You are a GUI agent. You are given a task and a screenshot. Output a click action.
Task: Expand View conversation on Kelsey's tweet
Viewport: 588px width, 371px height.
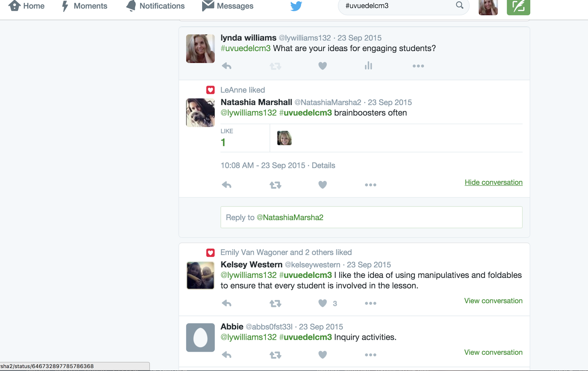(x=493, y=301)
